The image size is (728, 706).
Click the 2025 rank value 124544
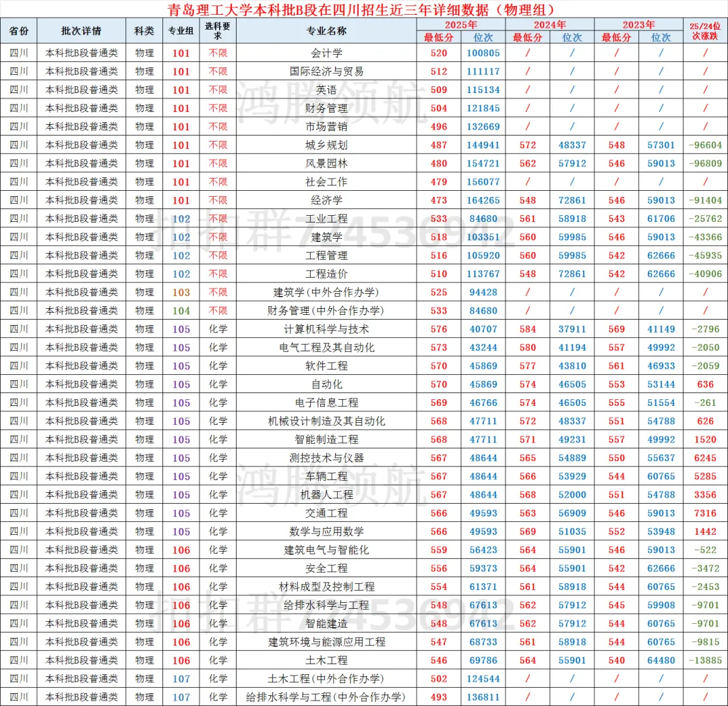pyautogui.click(x=483, y=678)
